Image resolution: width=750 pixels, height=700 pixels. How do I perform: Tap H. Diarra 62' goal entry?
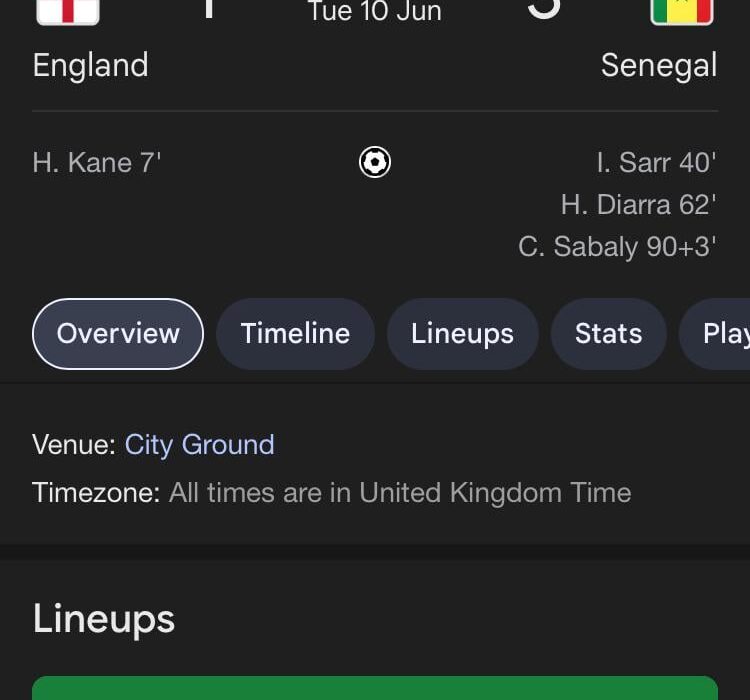[639, 205]
